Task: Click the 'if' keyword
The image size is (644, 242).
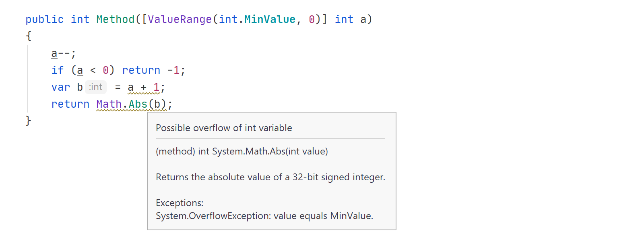Action: click(x=58, y=71)
